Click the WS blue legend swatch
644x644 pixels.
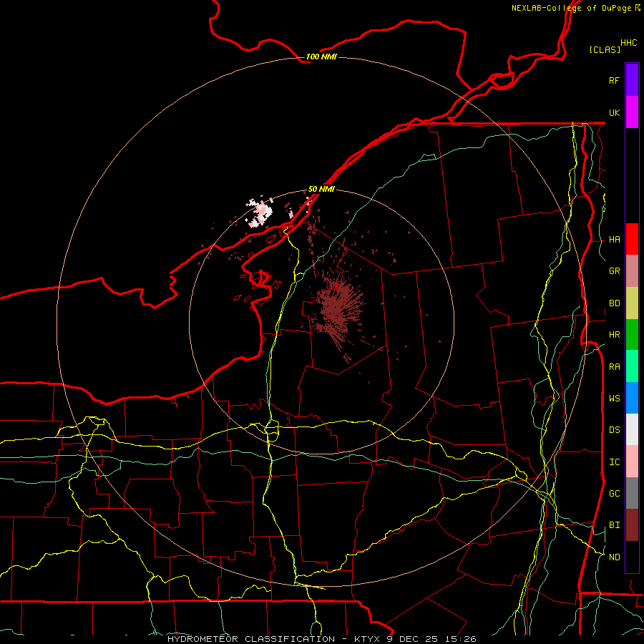point(632,398)
